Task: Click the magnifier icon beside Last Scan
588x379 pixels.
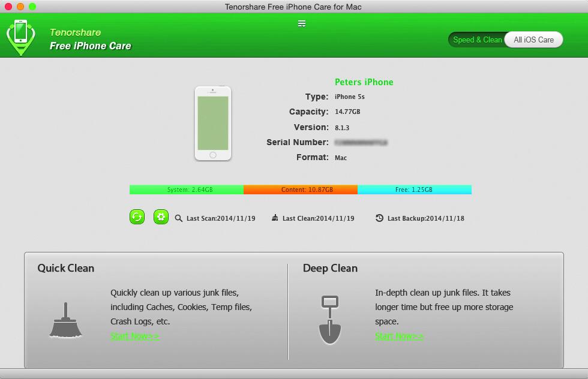Action: [x=179, y=218]
